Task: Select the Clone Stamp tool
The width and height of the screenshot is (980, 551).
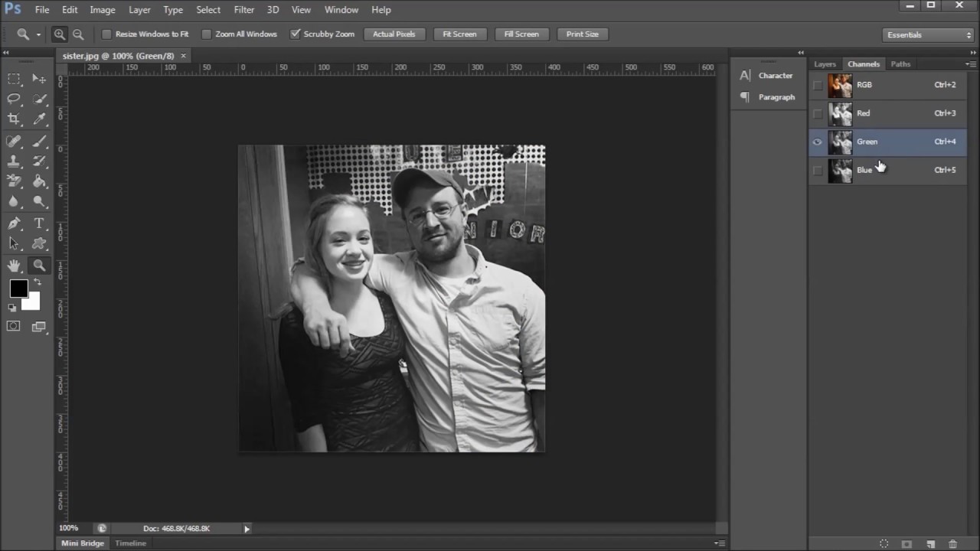Action: 14,161
